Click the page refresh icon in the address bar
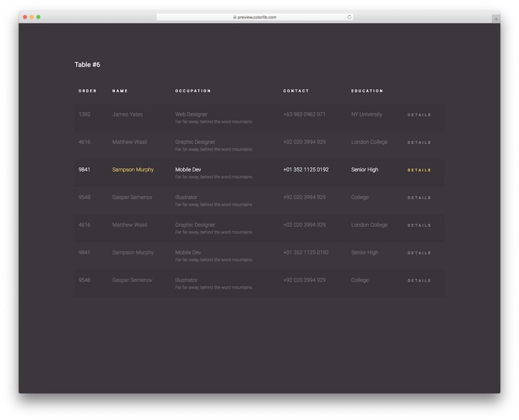The height and width of the screenshot is (420, 519). click(x=349, y=16)
